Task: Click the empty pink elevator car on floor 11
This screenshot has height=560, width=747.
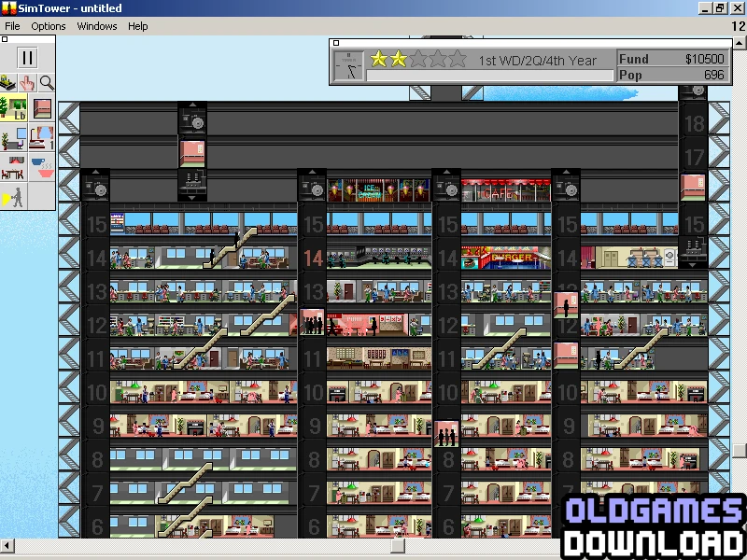Action: click(x=566, y=356)
